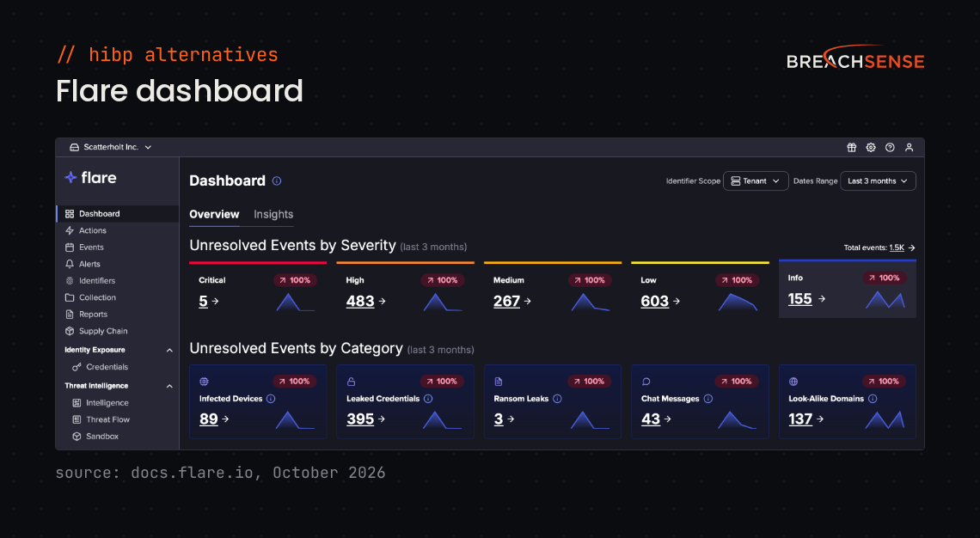Click the Info card sparkline chart

click(x=885, y=300)
